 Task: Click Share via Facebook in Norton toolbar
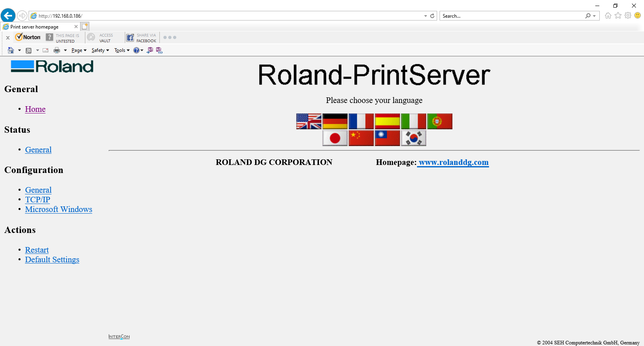(141, 38)
